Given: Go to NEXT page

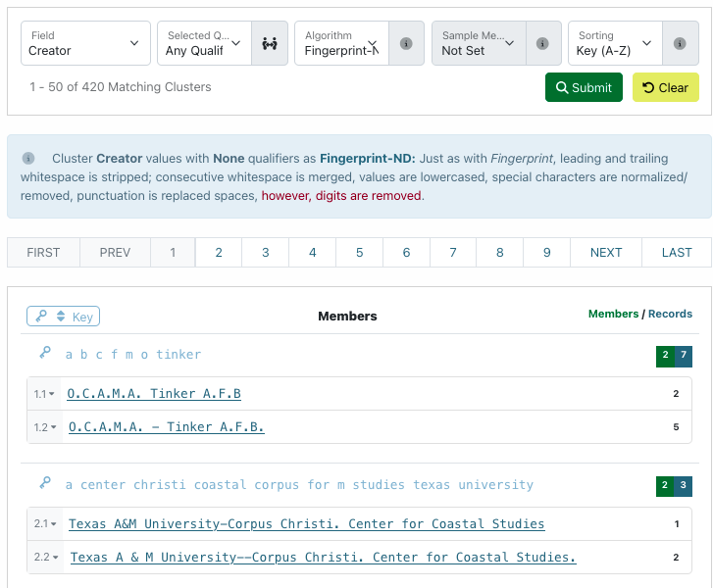Looking at the screenshot, I should 606,252.
